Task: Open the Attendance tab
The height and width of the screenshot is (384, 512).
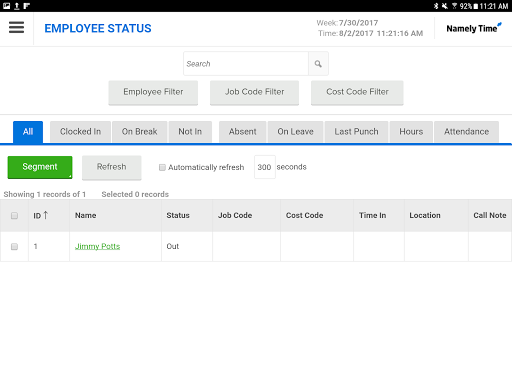Action: (x=466, y=132)
